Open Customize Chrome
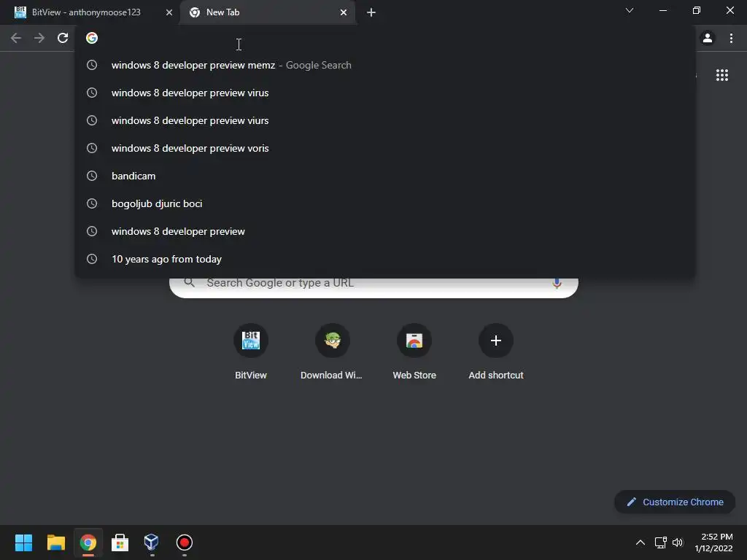 (x=675, y=502)
